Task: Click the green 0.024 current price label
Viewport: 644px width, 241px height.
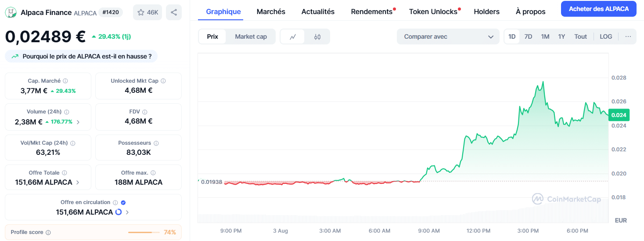Action: (x=619, y=114)
